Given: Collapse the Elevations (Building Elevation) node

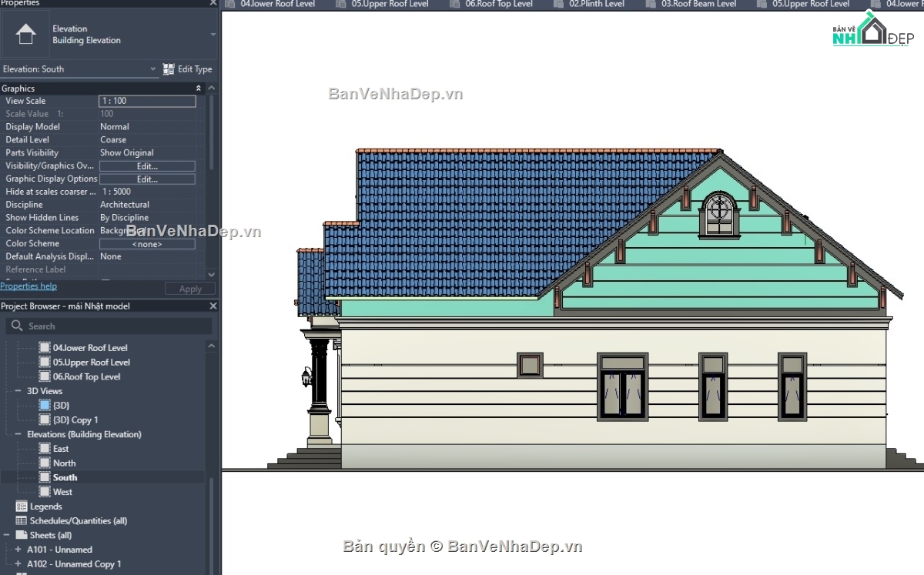Looking at the screenshot, I should pyautogui.click(x=18, y=434).
